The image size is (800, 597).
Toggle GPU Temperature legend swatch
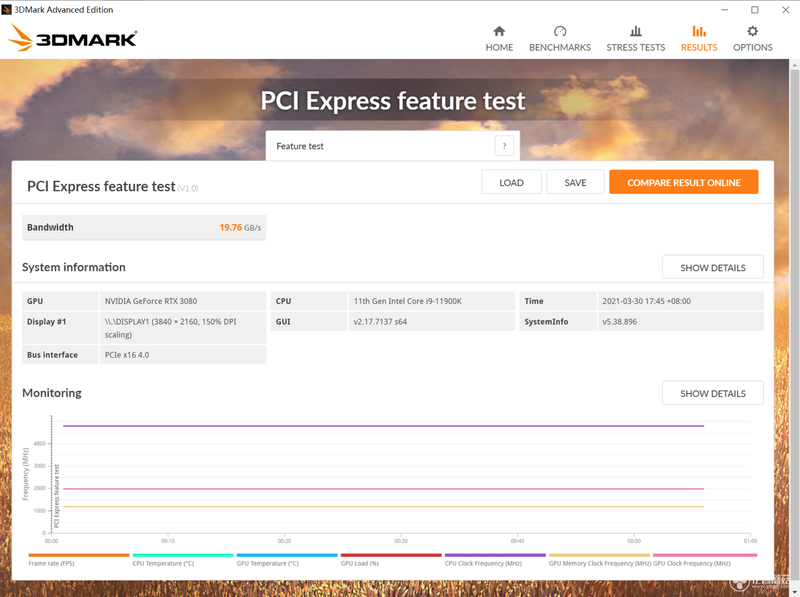point(287,555)
